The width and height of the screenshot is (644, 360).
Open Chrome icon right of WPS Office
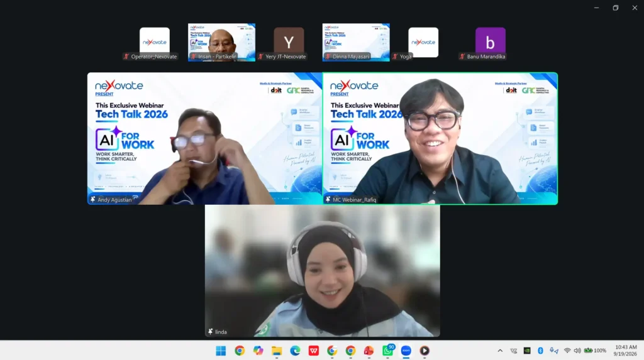[332, 351]
